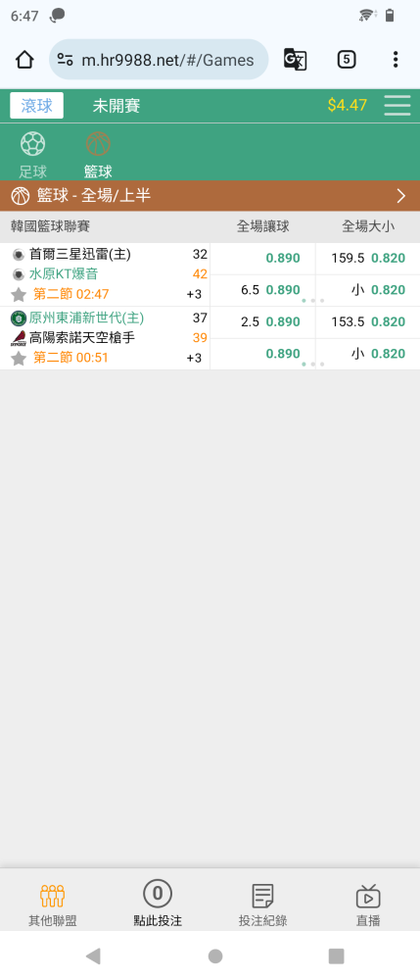Switch to the 未開賽 upcoming tab
Image resolution: width=420 pixels, height=980 pixels.
pyautogui.click(x=117, y=106)
